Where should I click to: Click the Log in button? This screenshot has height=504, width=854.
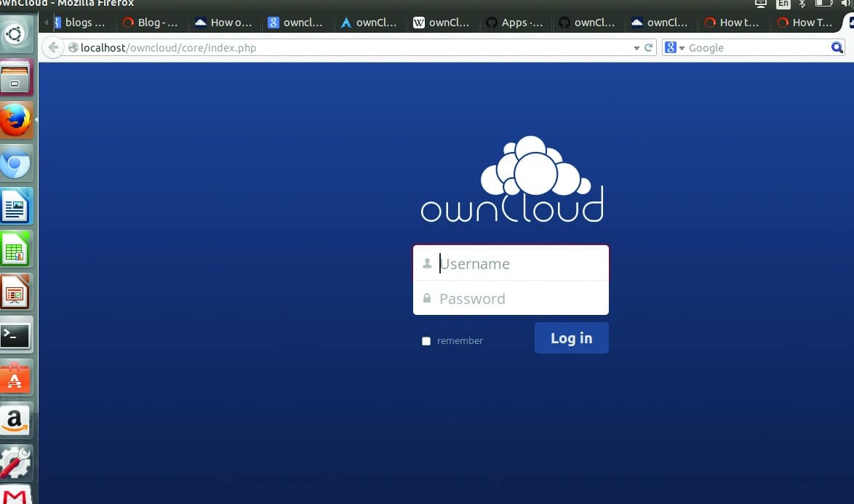(x=571, y=338)
